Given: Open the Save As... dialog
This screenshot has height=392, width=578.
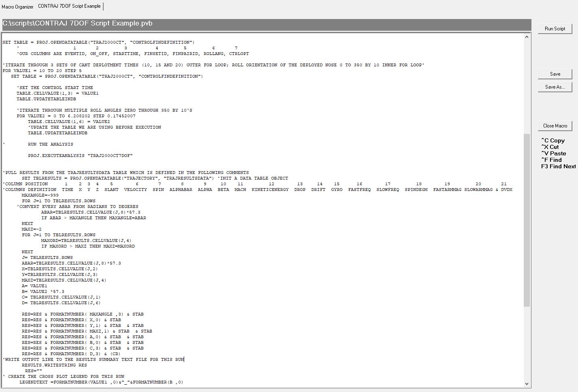Looking at the screenshot, I should pyautogui.click(x=555, y=87).
